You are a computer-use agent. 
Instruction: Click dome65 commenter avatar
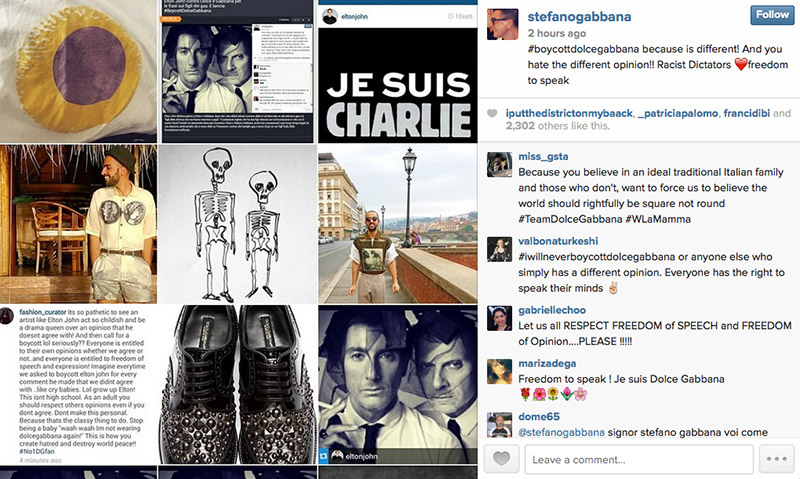click(499, 424)
